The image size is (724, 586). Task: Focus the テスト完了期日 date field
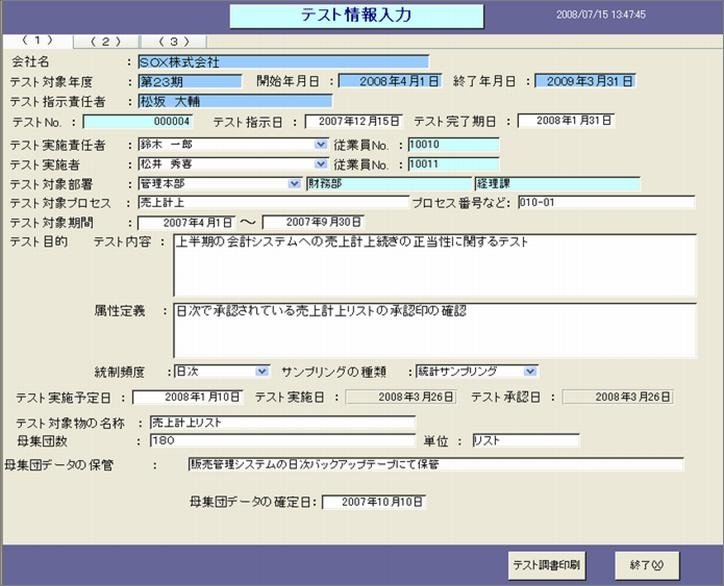click(x=566, y=121)
